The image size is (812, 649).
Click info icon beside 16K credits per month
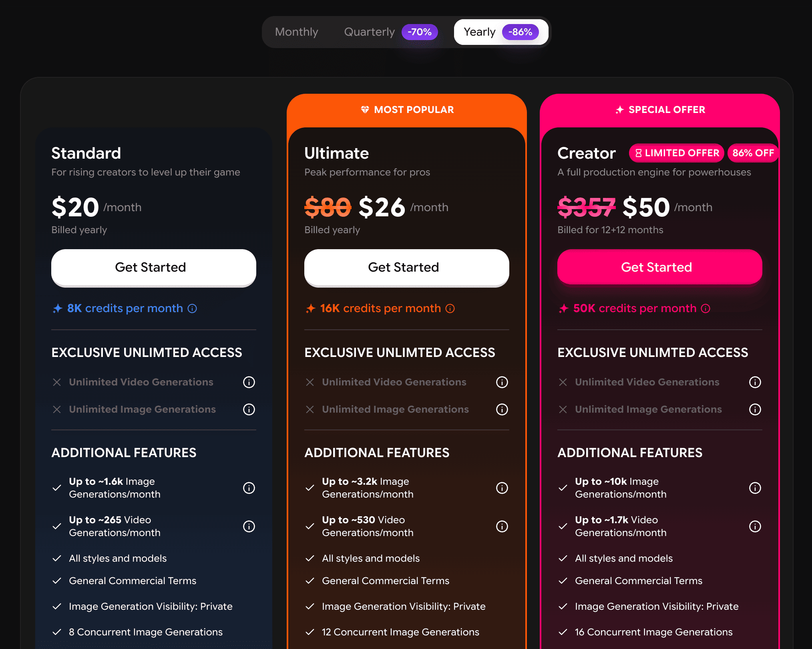pos(450,308)
